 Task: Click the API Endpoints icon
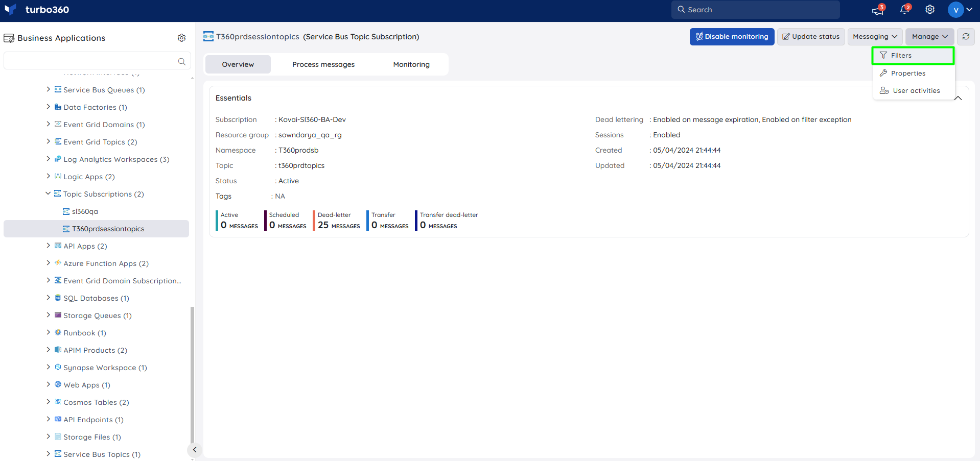point(58,419)
